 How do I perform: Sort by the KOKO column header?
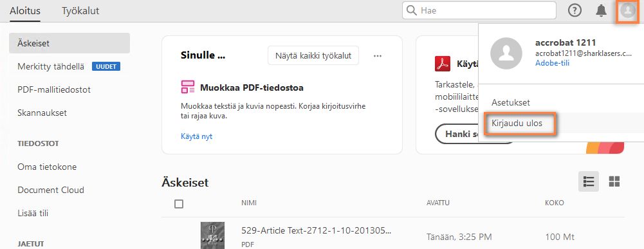(555, 203)
